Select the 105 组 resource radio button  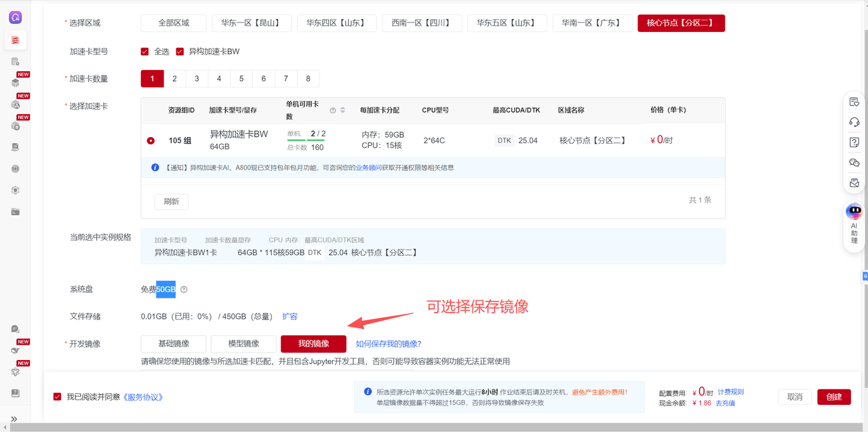click(x=151, y=141)
